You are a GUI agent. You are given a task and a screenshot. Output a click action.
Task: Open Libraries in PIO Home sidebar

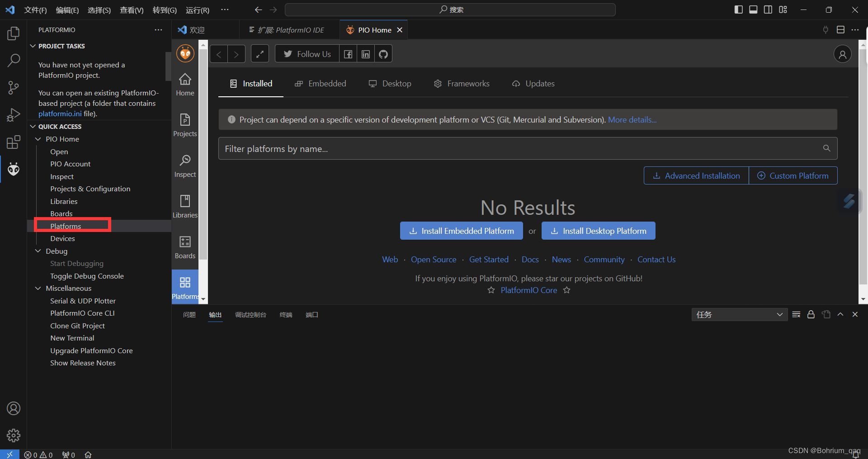click(185, 207)
